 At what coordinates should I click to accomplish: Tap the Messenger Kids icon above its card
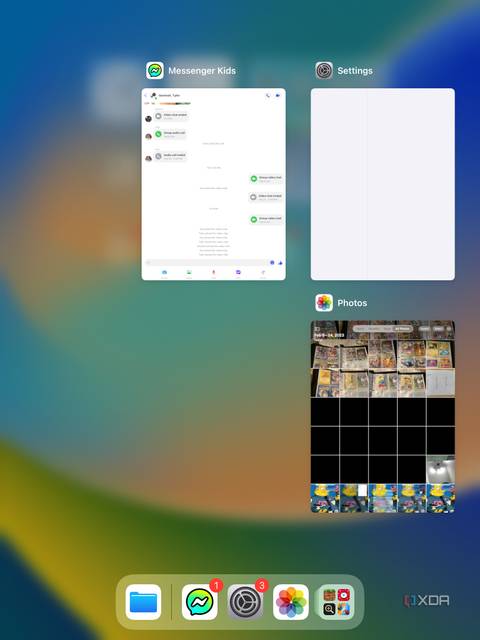click(155, 71)
